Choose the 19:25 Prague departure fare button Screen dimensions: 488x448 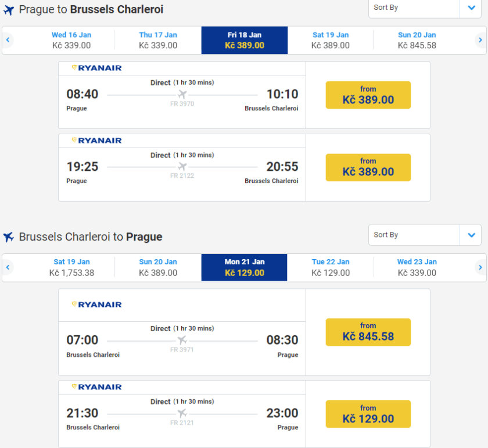pos(368,167)
